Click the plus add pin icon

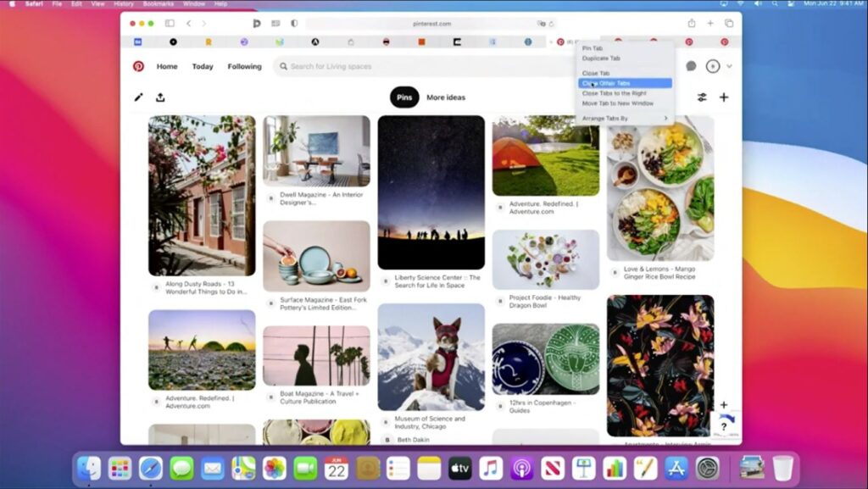pos(724,97)
